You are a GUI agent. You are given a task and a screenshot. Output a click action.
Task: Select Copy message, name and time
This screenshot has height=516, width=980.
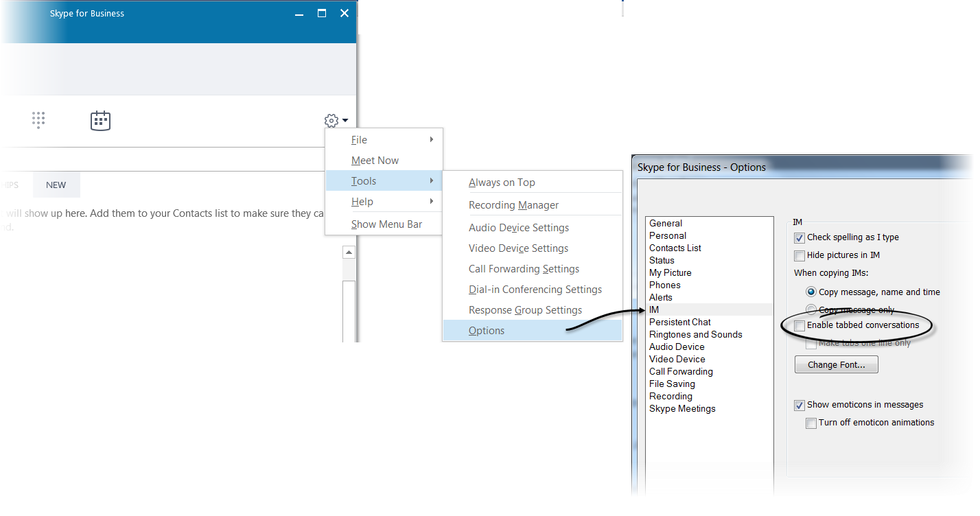(810, 291)
